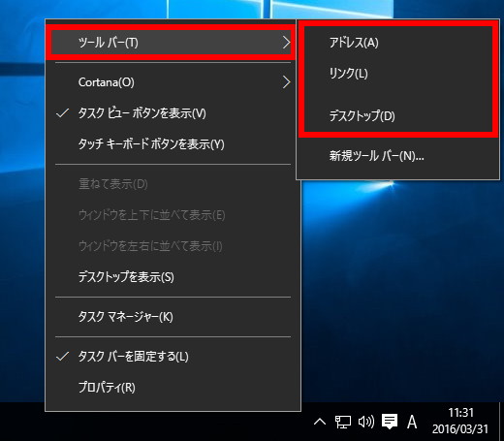Toggle タスク ビュー ボタンを表示(V) checkmark

173,113
